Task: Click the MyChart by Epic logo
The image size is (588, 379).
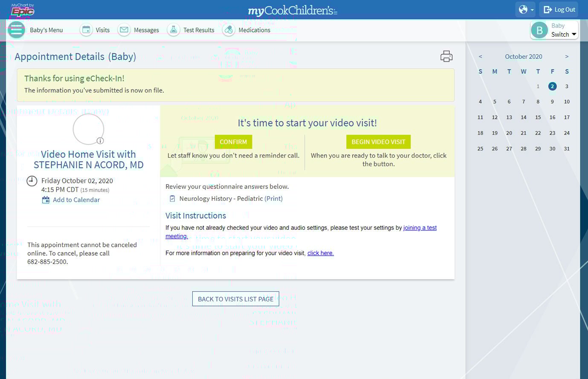Action: pyautogui.click(x=22, y=10)
